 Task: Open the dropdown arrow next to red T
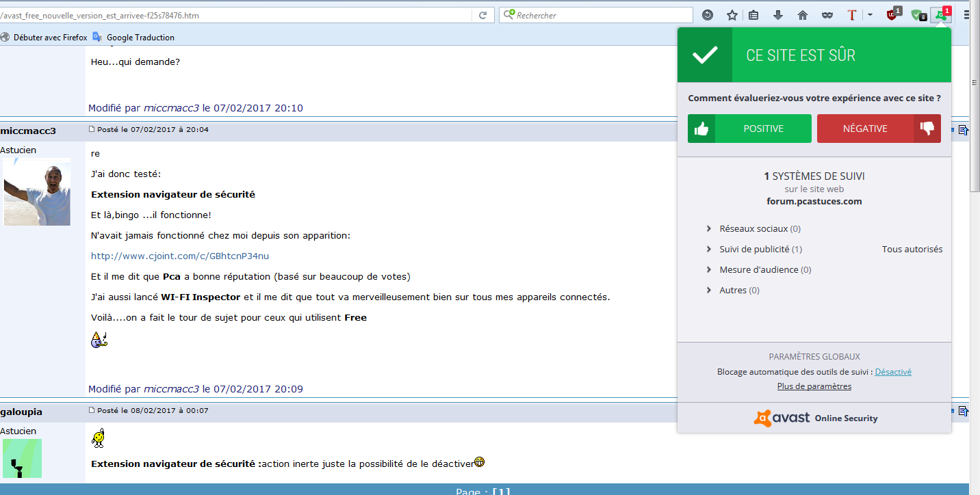[870, 14]
